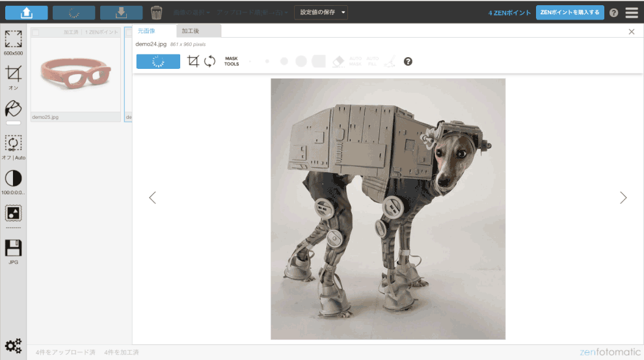Screen dimensions: 644x360
Task: Open the 画像の選択 dropdown
Action: [191, 13]
